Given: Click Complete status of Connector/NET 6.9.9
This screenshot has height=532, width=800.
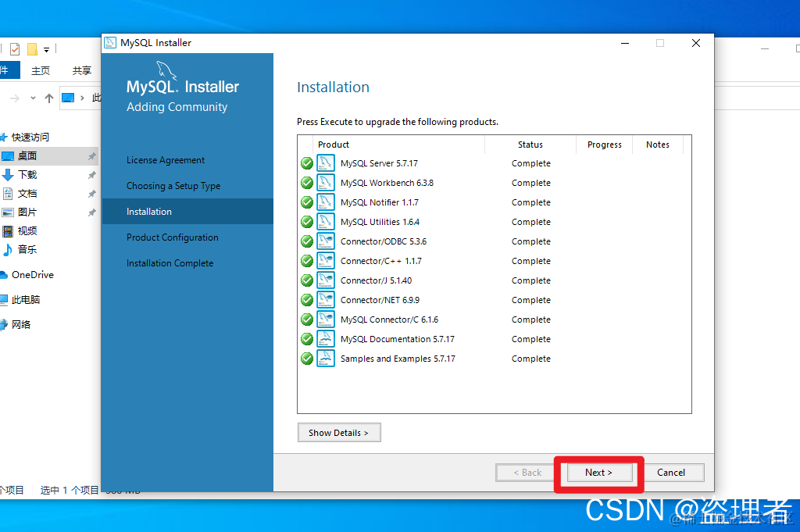Looking at the screenshot, I should (530, 300).
